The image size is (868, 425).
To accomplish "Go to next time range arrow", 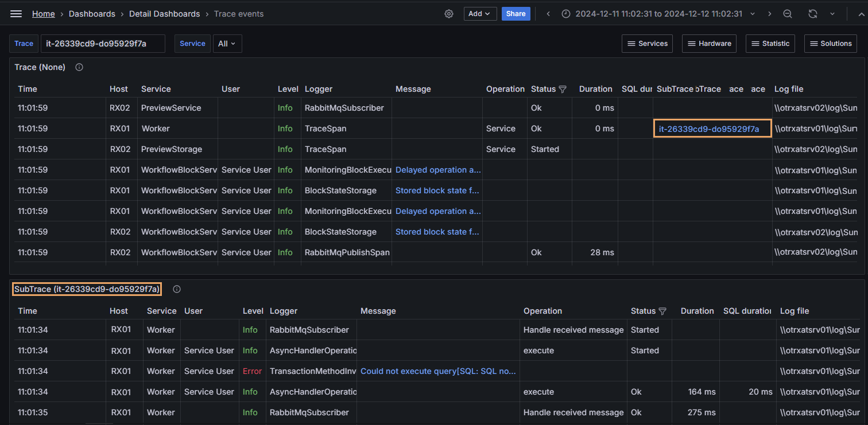I will pos(770,14).
